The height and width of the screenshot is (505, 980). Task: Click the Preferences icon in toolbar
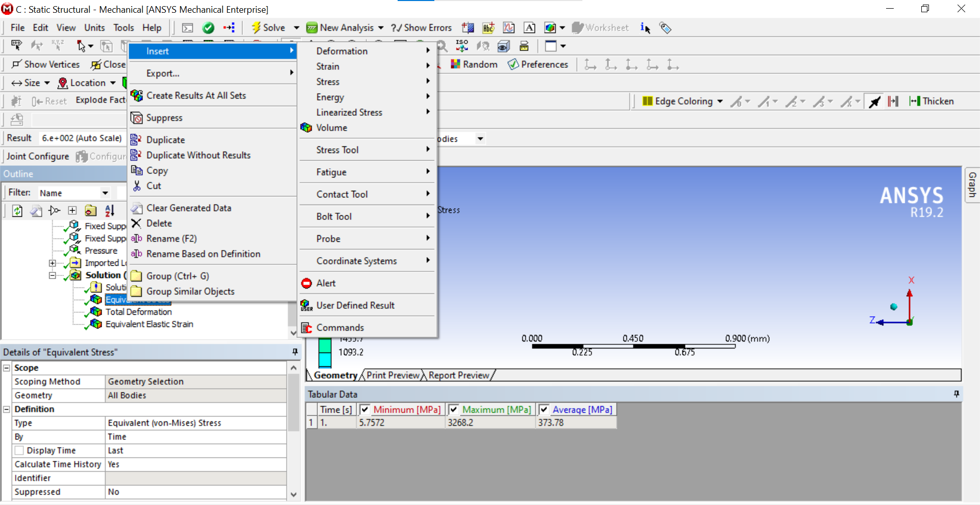pos(513,64)
